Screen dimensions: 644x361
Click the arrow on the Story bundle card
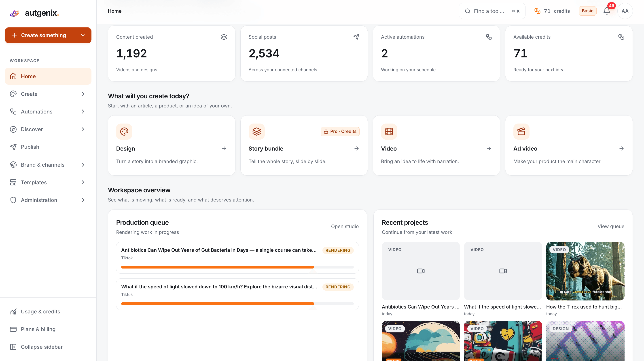pyautogui.click(x=356, y=149)
